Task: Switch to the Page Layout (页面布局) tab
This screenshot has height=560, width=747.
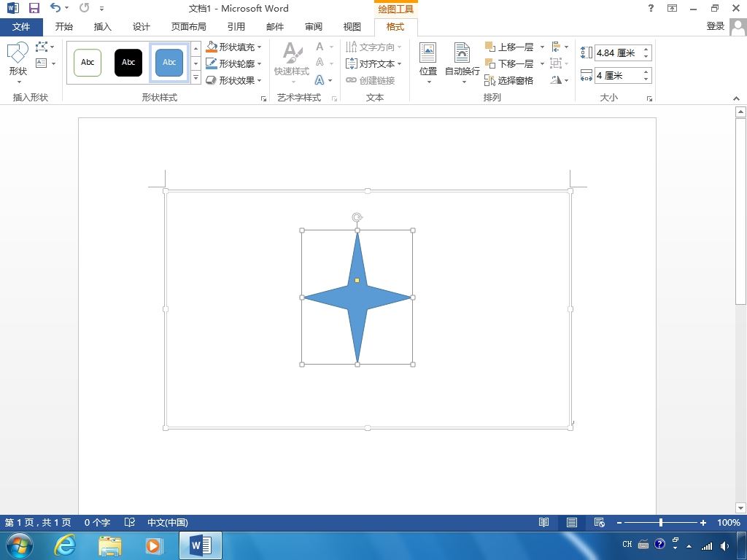Action: click(x=189, y=27)
